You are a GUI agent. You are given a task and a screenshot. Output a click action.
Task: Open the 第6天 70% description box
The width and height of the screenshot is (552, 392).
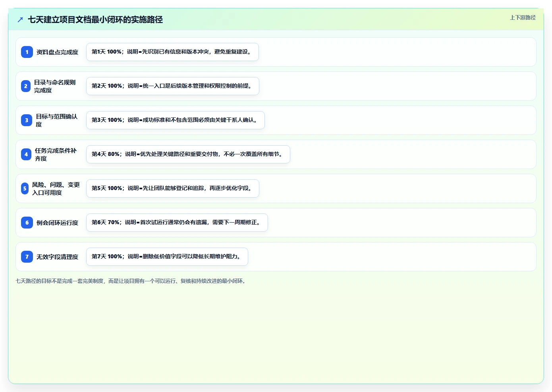(177, 223)
